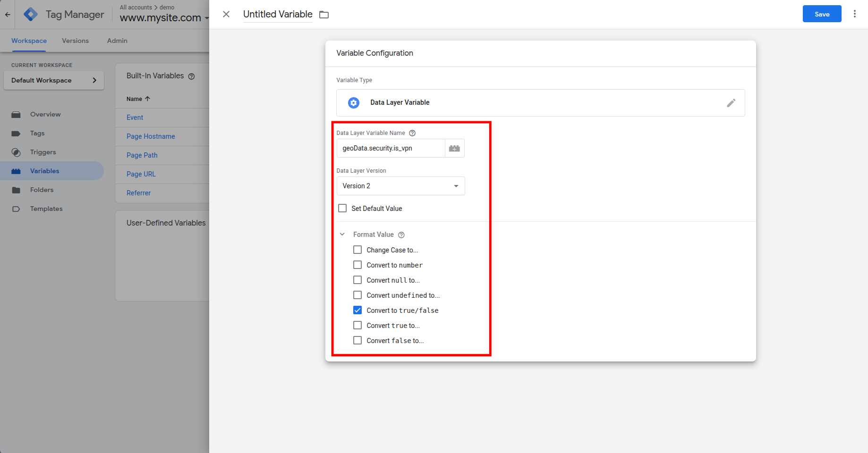Open Overview in the sidebar
Screen dimensions: 868x453
pyautogui.click(x=45, y=114)
